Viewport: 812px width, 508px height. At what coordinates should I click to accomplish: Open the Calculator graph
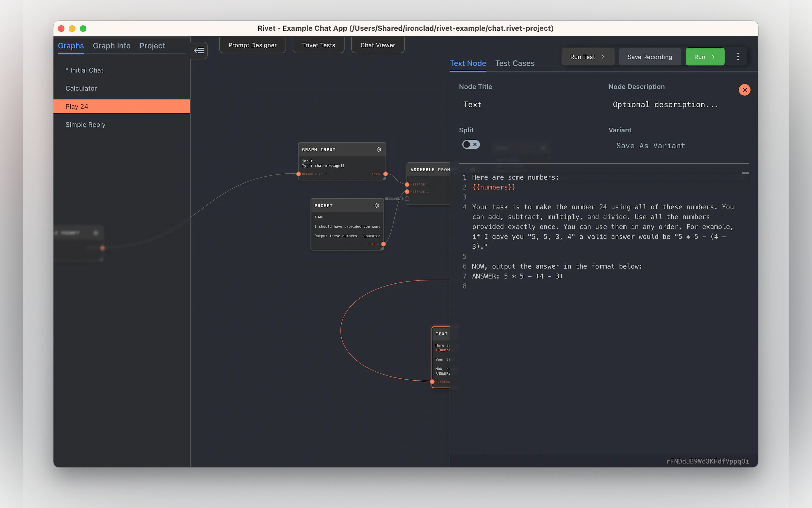[x=122, y=88]
